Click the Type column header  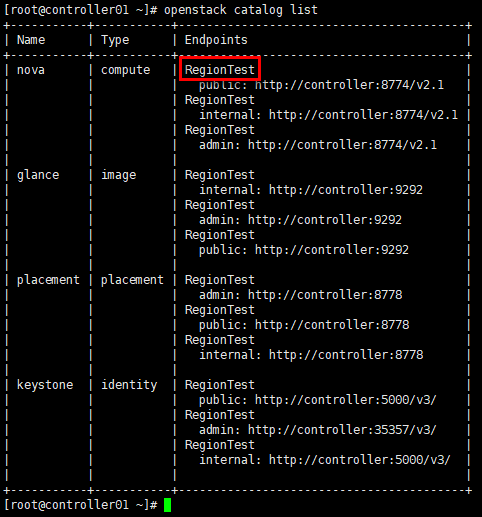(x=115, y=40)
